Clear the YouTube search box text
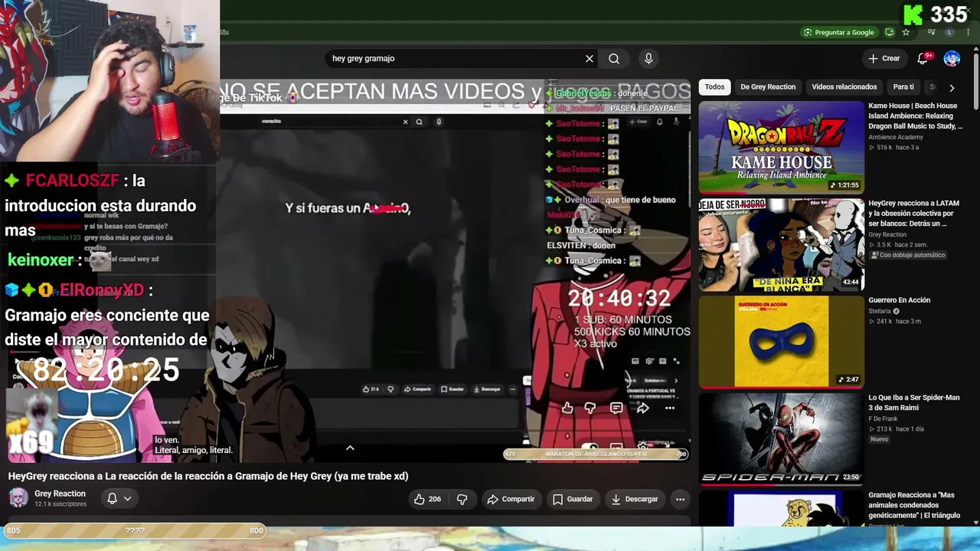The height and width of the screenshot is (551, 980). tap(590, 58)
